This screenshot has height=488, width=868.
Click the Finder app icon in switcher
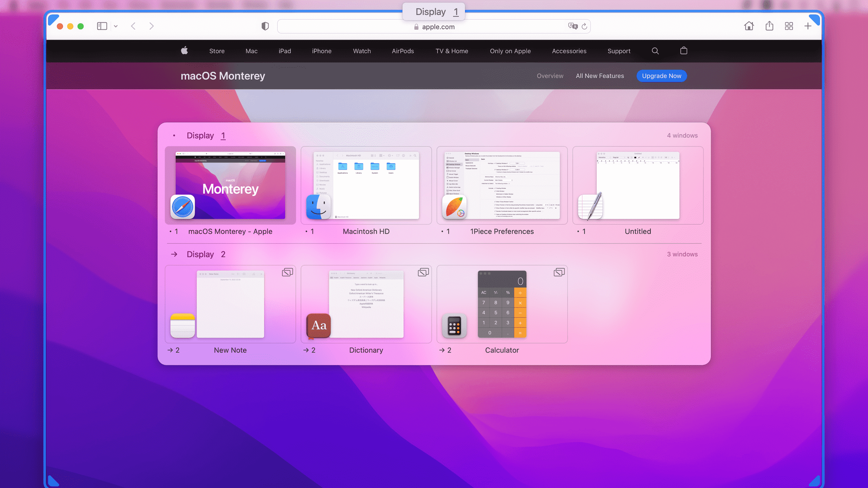pos(318,207)
